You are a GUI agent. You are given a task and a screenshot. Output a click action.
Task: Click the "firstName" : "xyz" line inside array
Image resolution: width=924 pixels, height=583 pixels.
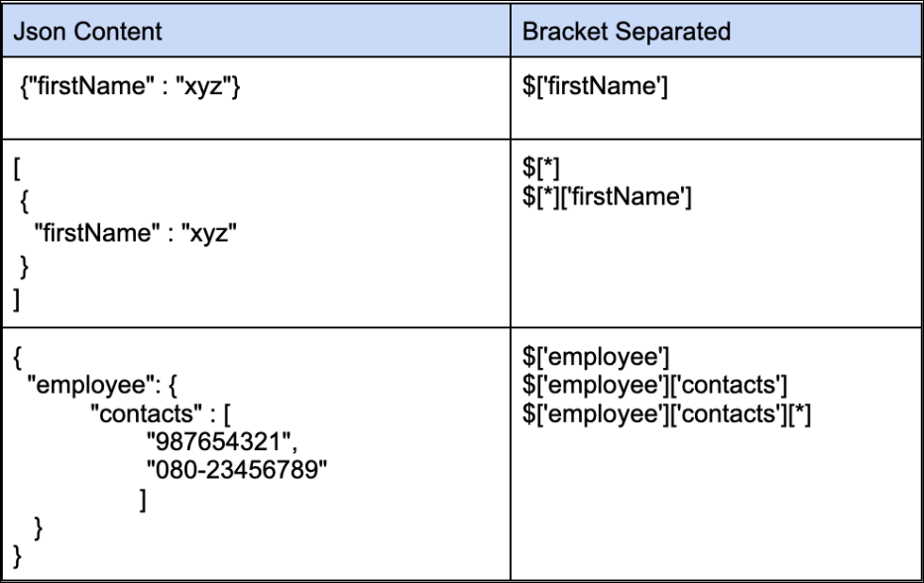pos(136,233)
